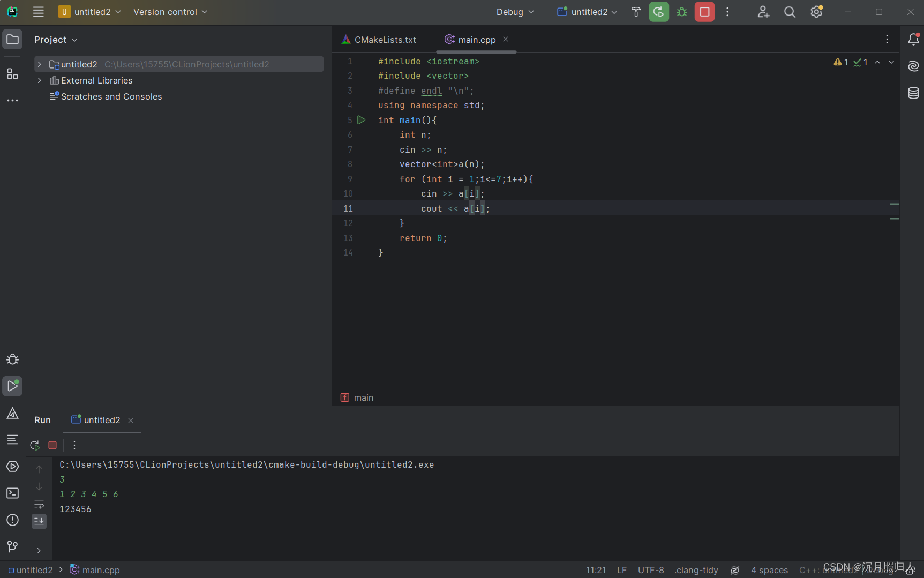924x578 pixels.
Task: Show more tool windows ellipsis
Action: pos(12,100)
